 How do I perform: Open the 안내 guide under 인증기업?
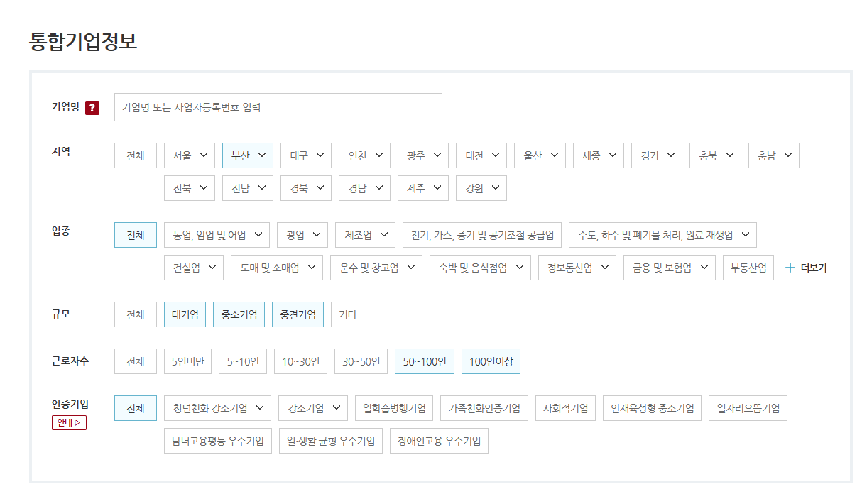click(69, 423)
